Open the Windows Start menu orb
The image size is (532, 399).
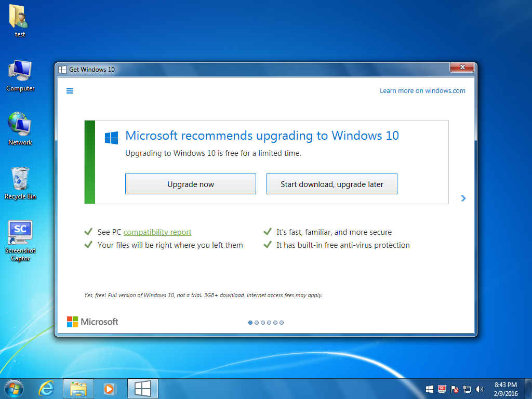click(x=14, y=389)
